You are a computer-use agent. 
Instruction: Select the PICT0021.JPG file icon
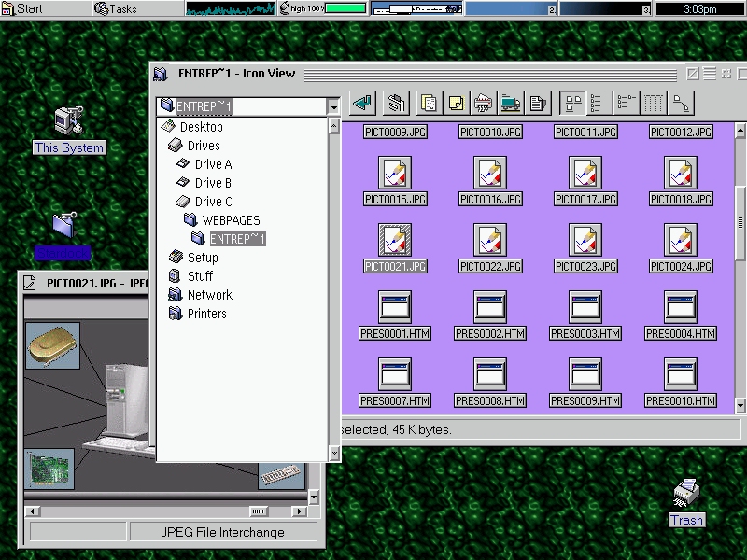[395, 240]
